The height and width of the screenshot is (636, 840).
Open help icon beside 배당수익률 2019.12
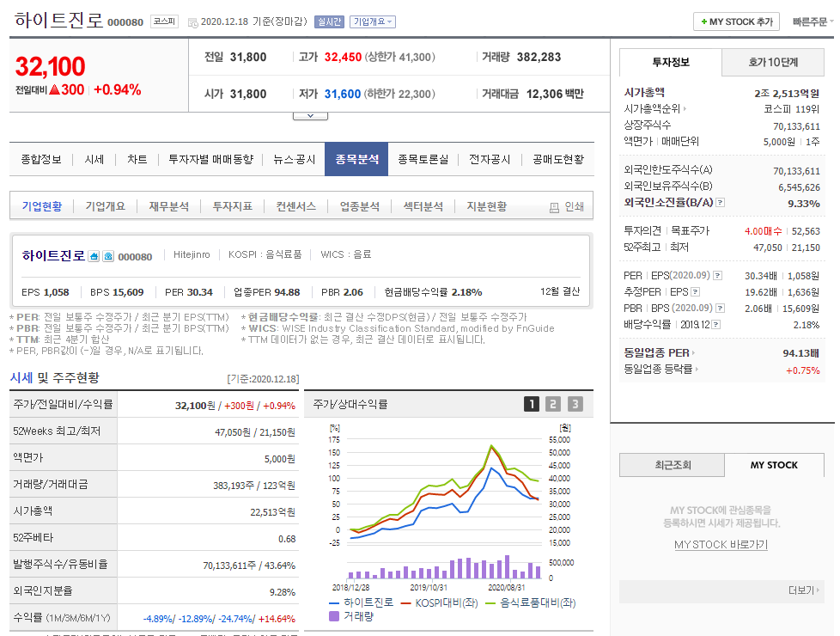coord(716,325)
